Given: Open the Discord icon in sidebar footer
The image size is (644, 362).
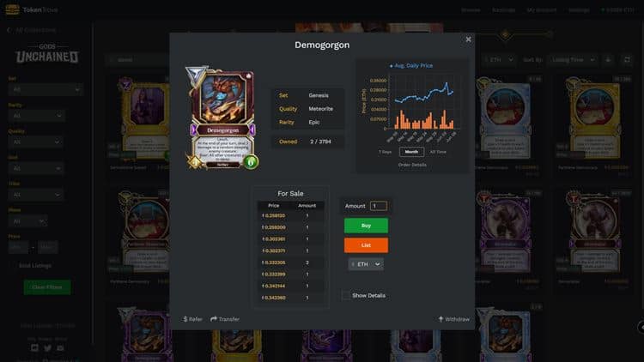Looking at the screenshot, I should coord(34,348).
